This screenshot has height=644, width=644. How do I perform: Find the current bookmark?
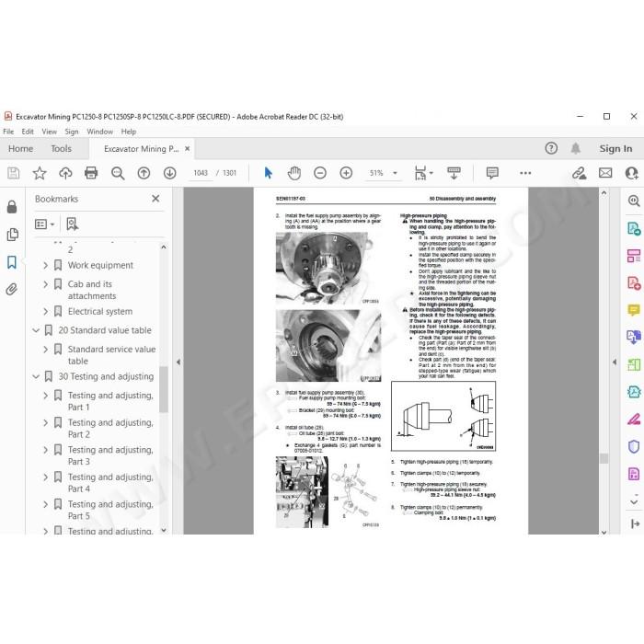(x=73, y=224)
